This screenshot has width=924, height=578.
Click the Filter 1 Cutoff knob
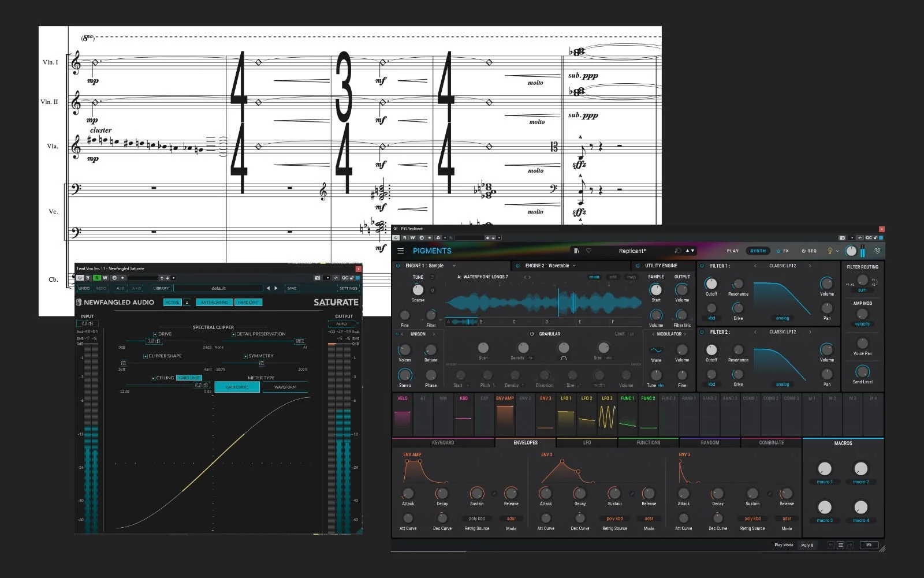click(x=711, y=284)
